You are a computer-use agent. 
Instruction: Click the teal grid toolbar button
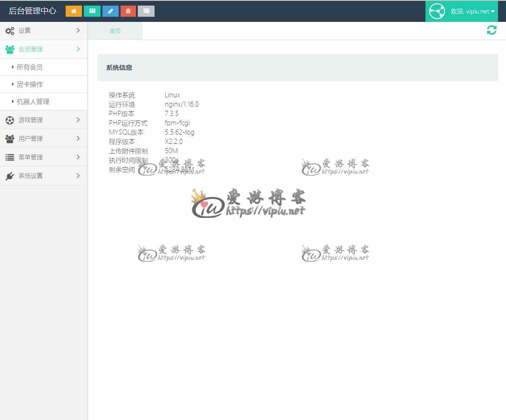pyautogui.click(x=92, y=11)
